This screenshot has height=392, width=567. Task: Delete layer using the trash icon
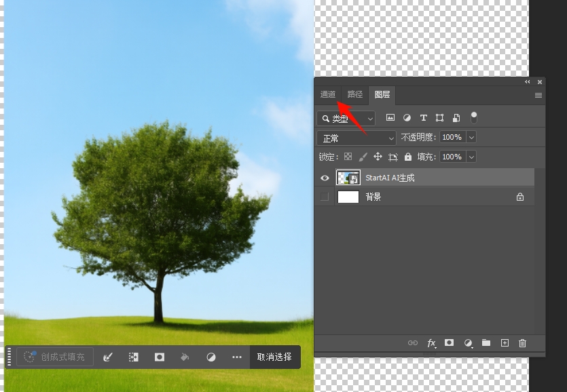tap(522, 343)
